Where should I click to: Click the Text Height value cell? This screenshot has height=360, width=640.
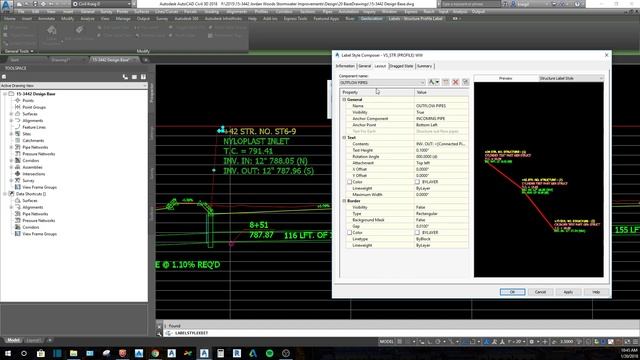[x=441, y=150]
